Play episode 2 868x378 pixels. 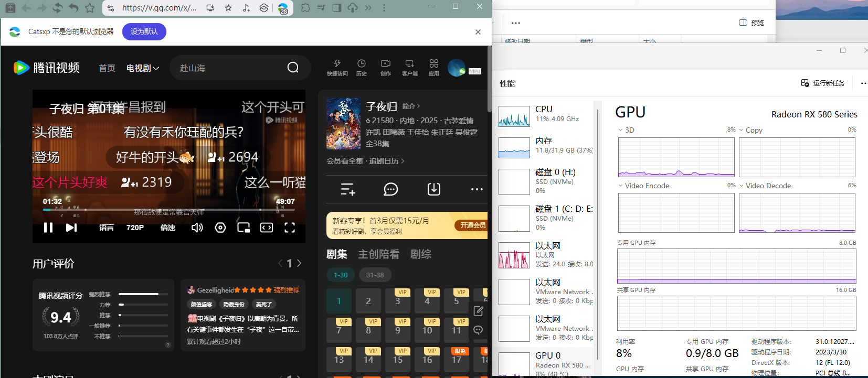(x=368, y=301)
